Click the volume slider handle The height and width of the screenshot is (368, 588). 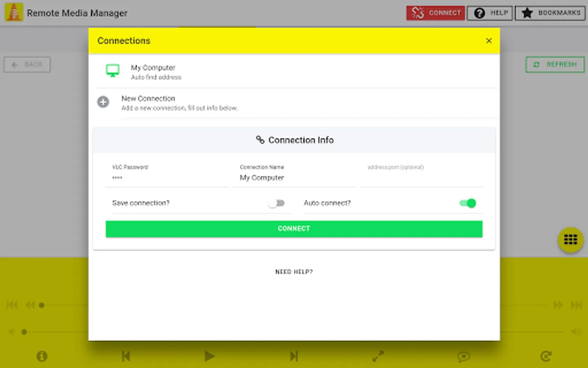click(24, 332)
